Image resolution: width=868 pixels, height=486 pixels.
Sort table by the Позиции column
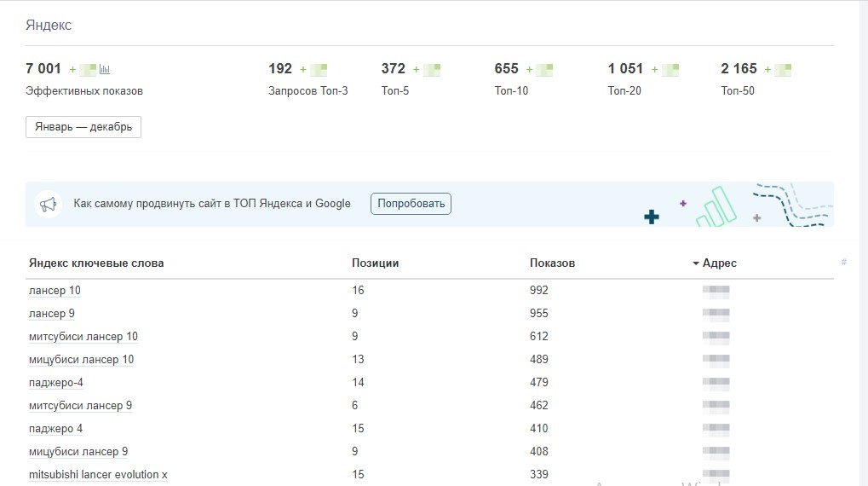click(375, 263)
